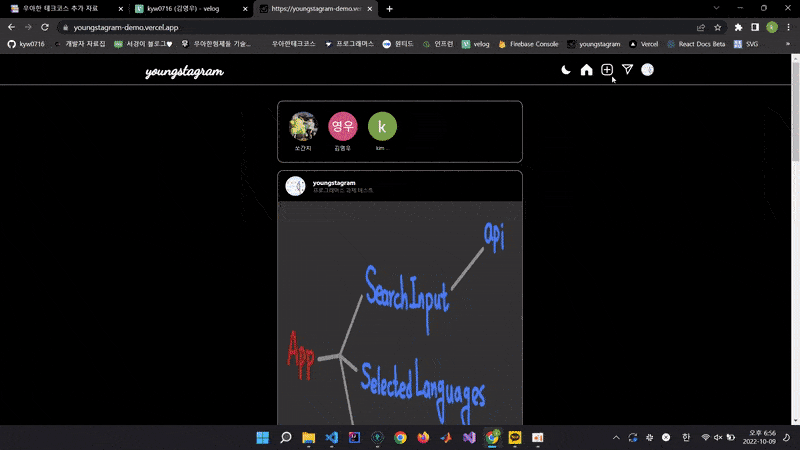
Task: Open the 인프런 bookmark
Action: 438,44
